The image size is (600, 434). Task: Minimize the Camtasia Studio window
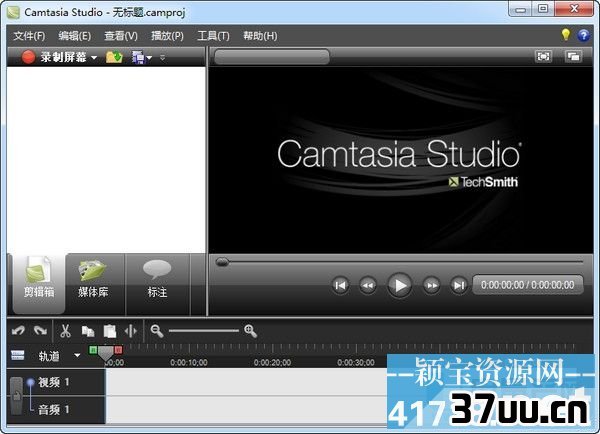point(520,9)
